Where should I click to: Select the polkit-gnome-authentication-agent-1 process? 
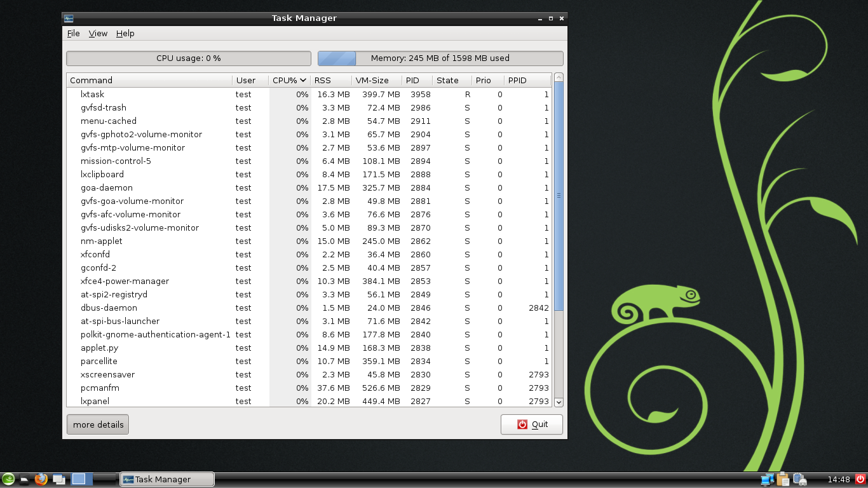coord(309,334)
